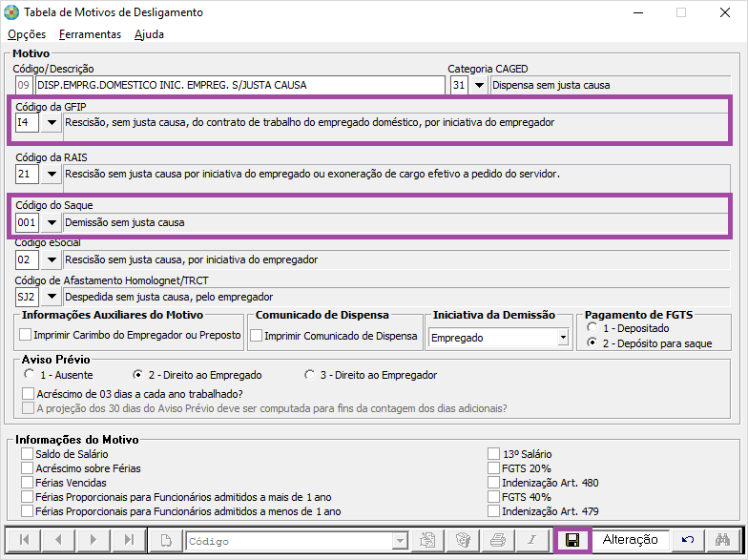The height and width of the screenshot is (560, 748).
Task: Check the Saldo de Salário box
Action: coord(27,453)
